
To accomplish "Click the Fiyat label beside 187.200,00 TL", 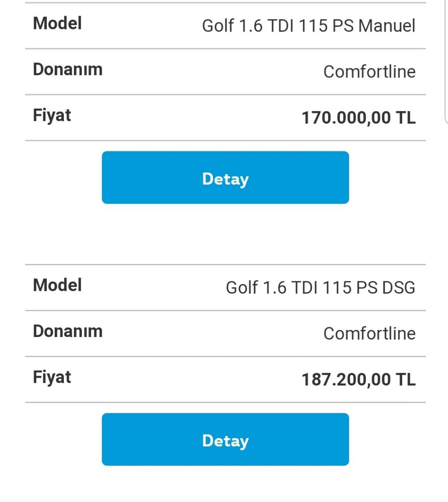I will click(x=52, y=378).
